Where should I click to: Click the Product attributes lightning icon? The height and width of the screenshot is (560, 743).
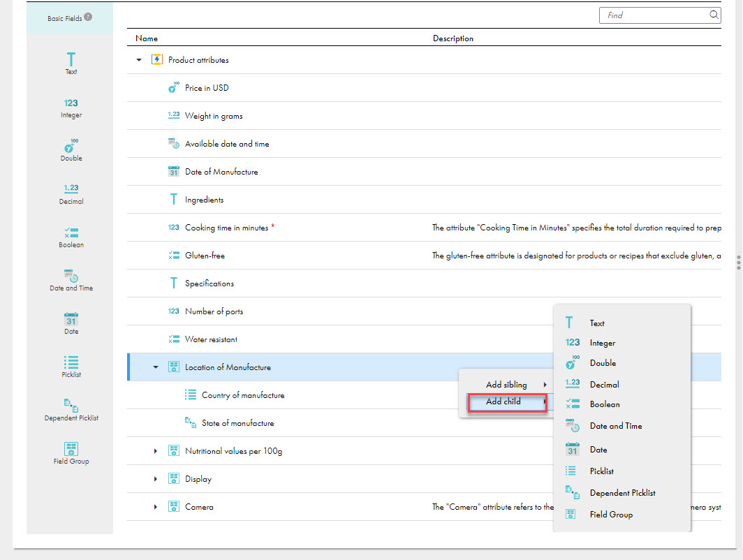click(x=157, y=59)
